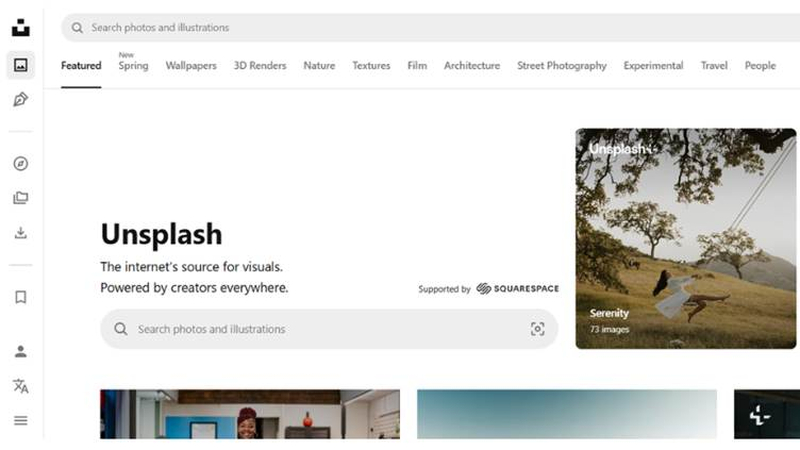
Task: Open the Squarespace sponsor link
Action: tap(517, 289)
